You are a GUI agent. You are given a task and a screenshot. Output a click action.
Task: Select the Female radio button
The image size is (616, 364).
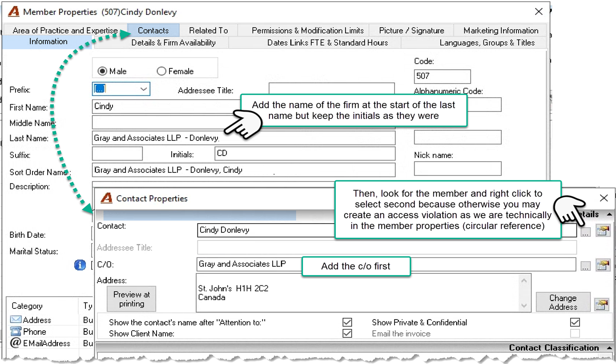161,71
